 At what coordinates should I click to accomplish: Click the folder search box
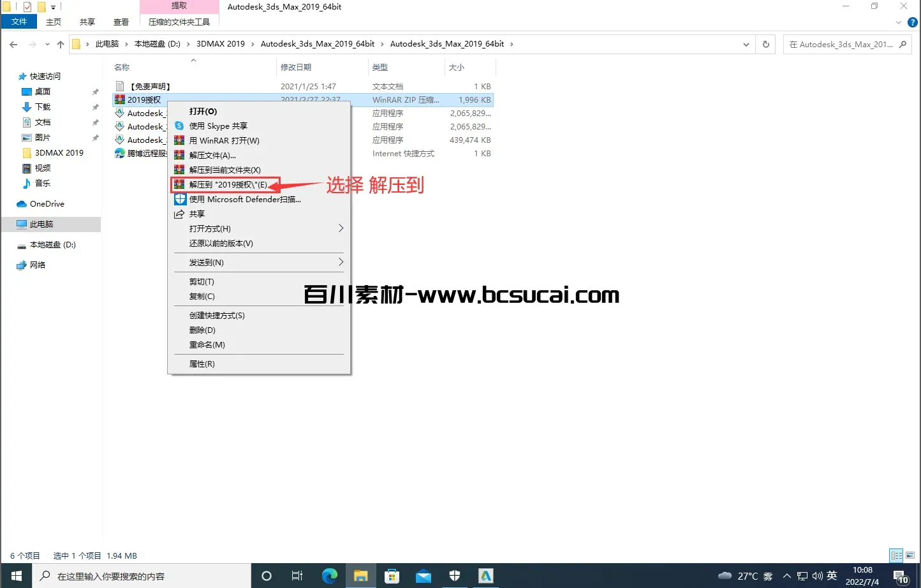[x=842, y=44]
